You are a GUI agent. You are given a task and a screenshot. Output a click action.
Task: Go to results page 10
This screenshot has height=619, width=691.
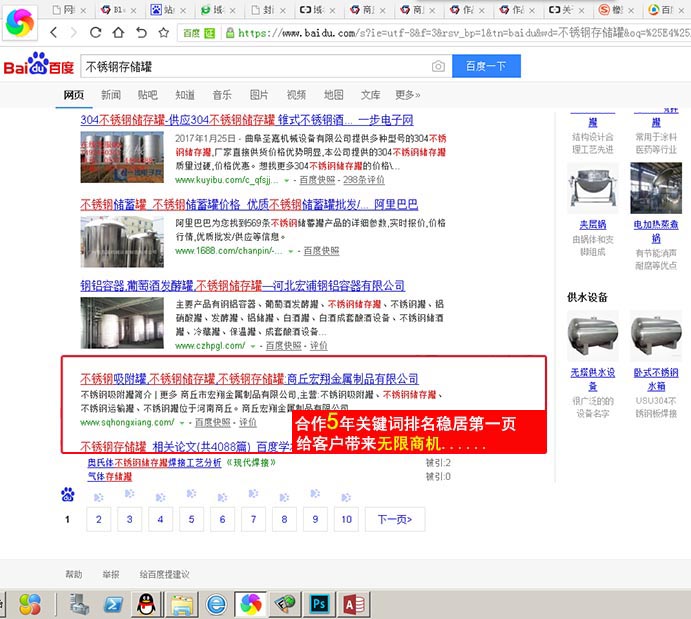(346, 519)
